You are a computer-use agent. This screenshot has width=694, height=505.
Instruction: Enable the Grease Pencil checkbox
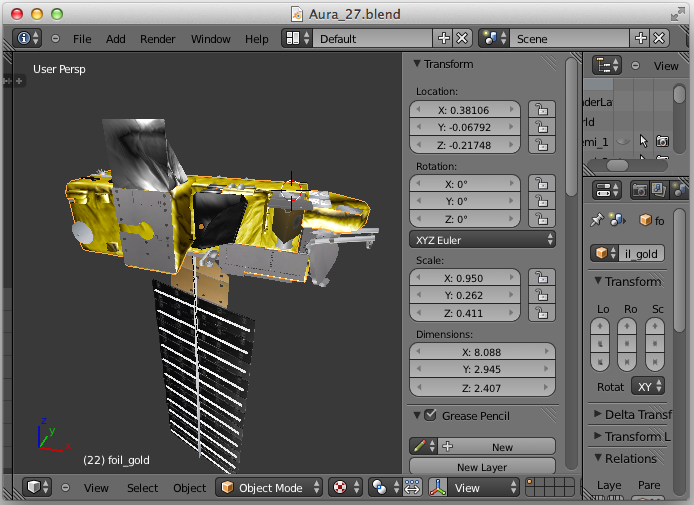pyautogui.click(x=431, y=416)
